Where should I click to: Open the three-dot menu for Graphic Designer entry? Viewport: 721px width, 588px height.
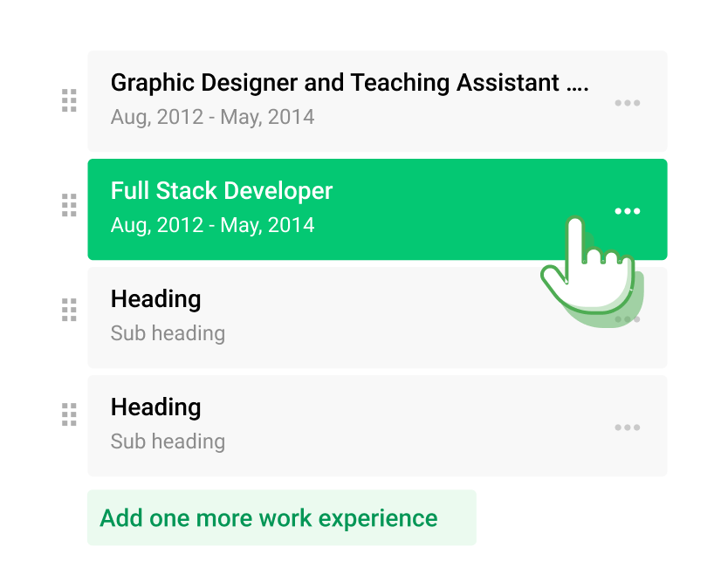[x=627, y=103]
